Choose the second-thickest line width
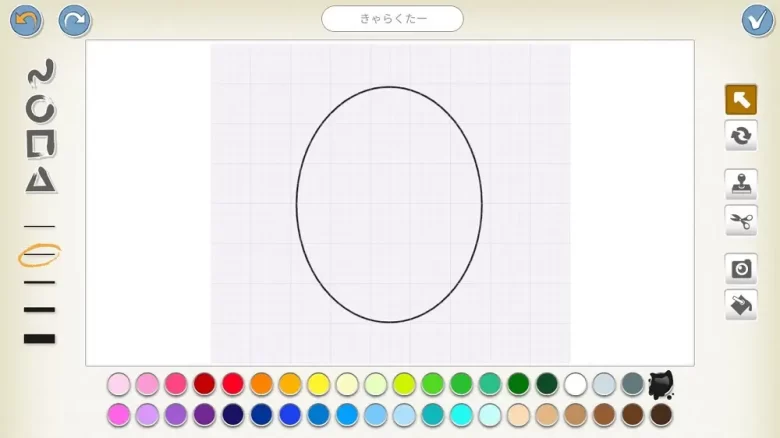780x438 pixels. pos(40,310)
